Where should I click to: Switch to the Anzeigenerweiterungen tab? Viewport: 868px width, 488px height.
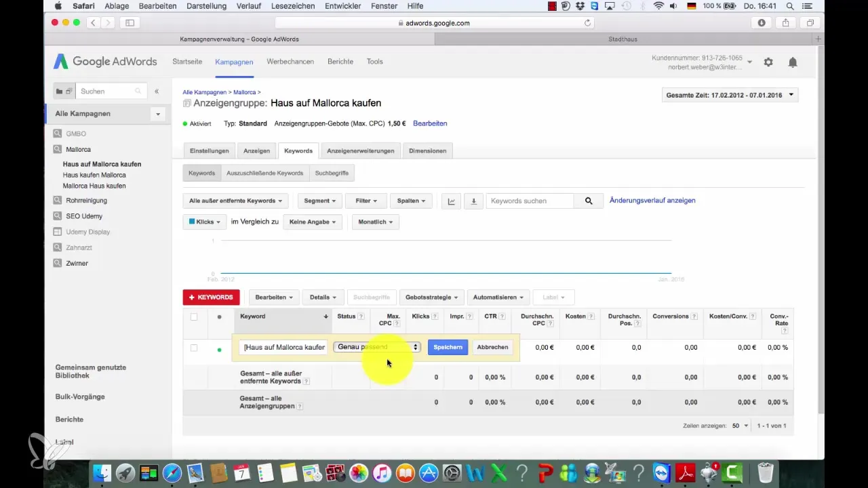point(360,150)
